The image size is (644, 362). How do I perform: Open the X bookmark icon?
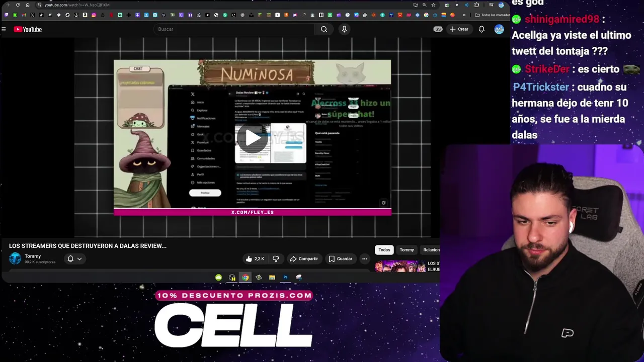32,15
